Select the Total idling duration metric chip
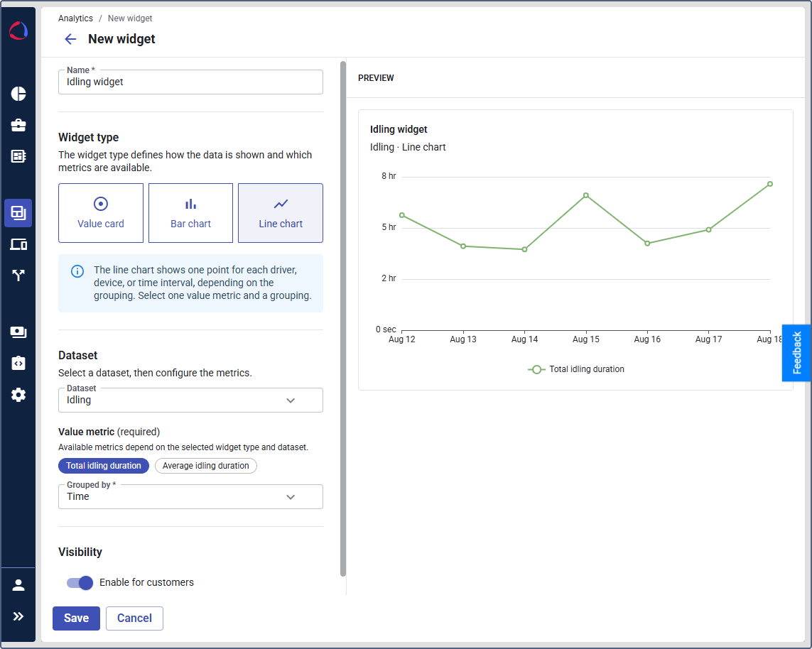 104,466
